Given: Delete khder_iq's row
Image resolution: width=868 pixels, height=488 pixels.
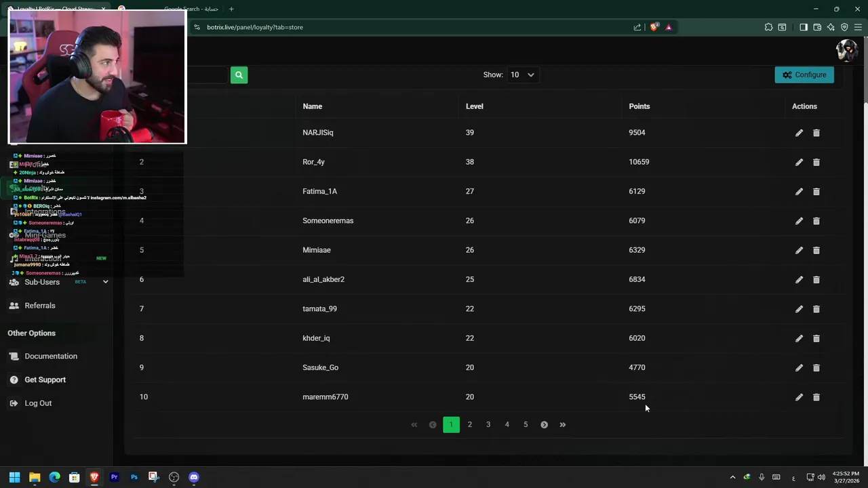Looking at the screenshot, I should [x=816, y=338].
